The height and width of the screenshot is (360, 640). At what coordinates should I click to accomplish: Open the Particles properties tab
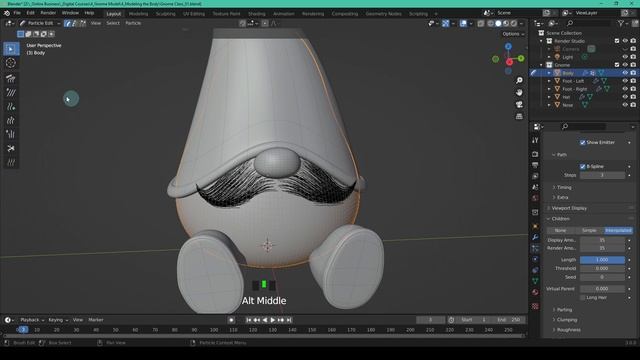pyautogui.click(x=535, y=248)
